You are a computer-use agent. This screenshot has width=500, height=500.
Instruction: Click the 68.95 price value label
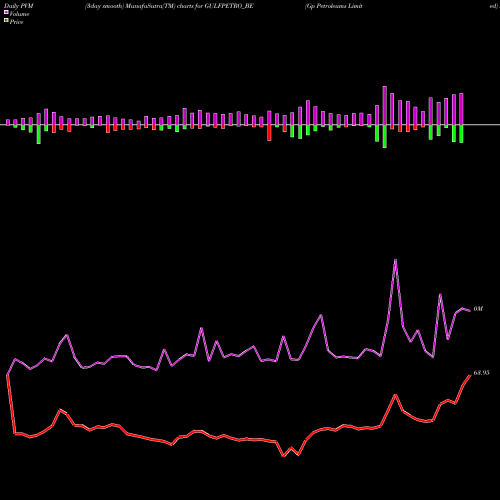[481, 373]
